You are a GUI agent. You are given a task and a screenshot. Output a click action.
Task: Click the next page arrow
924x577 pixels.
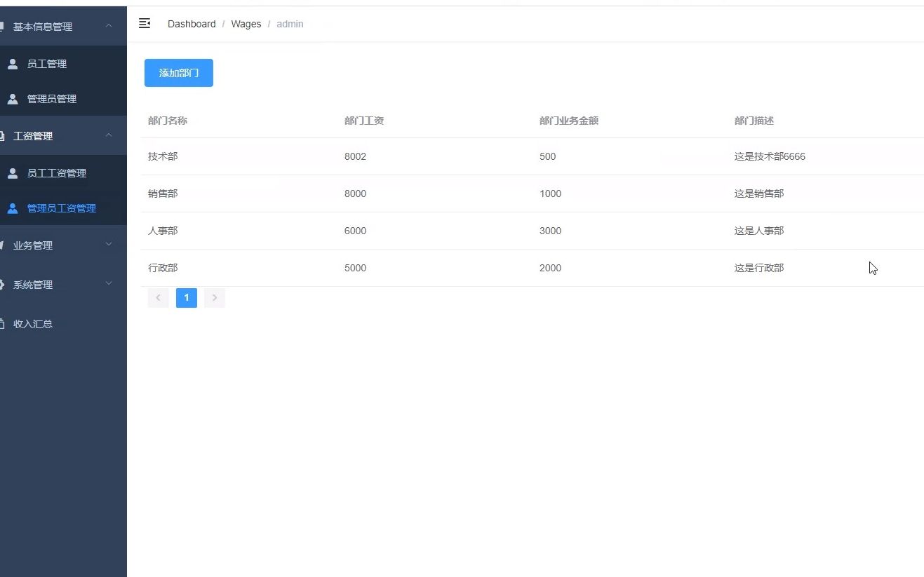(214, 297)
